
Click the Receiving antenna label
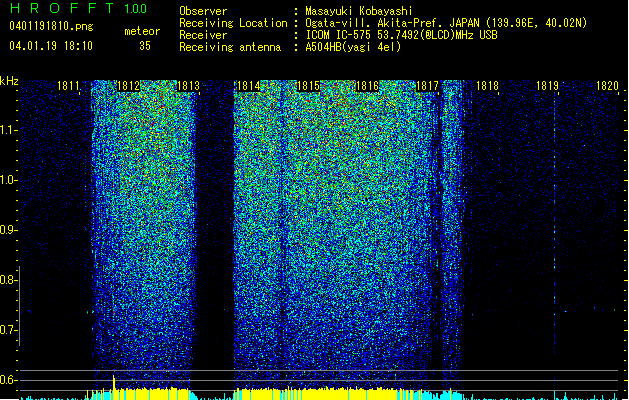coord(230,47)
